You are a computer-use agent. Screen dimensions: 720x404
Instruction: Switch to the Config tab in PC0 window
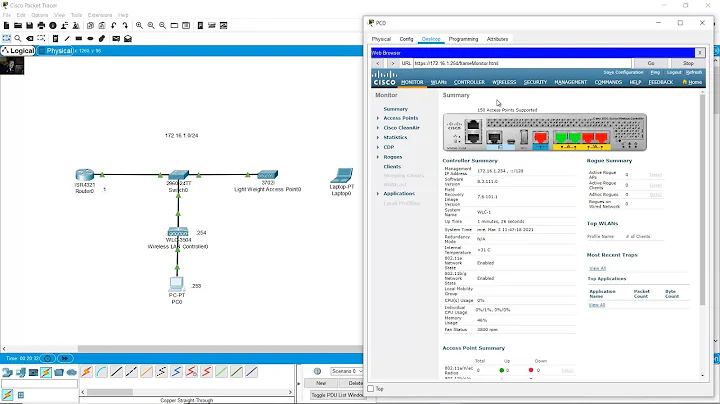point(406,39)
